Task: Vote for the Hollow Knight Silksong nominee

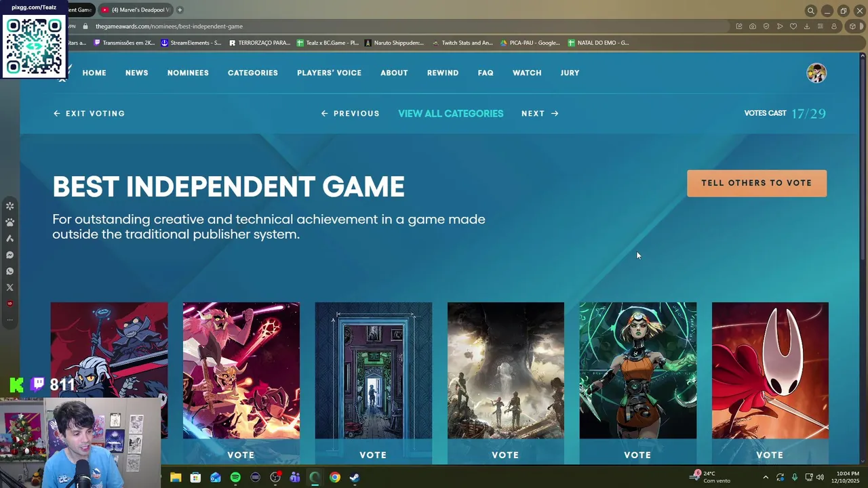Action: point(770,455)
